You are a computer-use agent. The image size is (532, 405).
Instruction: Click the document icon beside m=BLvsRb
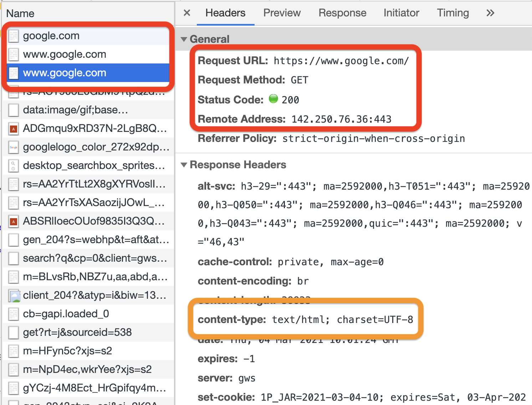point(14,277)
